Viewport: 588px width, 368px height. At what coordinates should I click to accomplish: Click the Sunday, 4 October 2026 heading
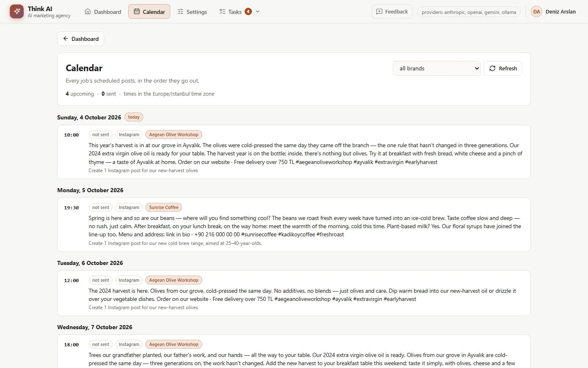(89, 117)
